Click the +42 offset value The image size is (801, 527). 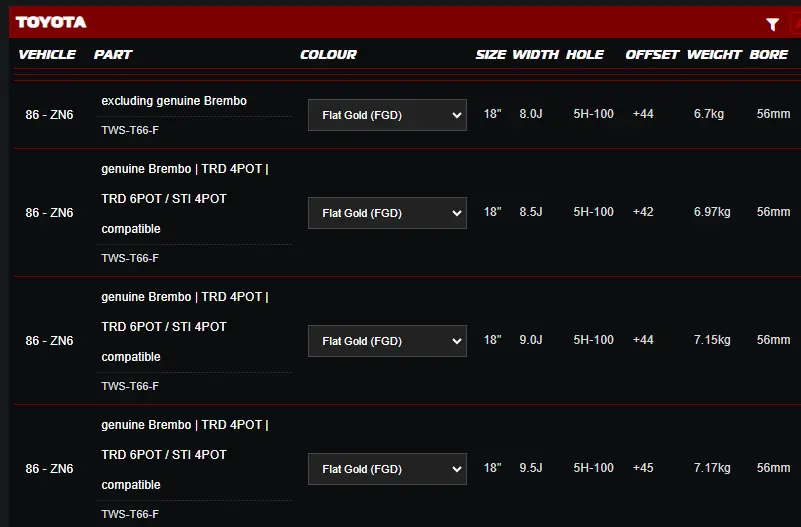coord(643,212)
